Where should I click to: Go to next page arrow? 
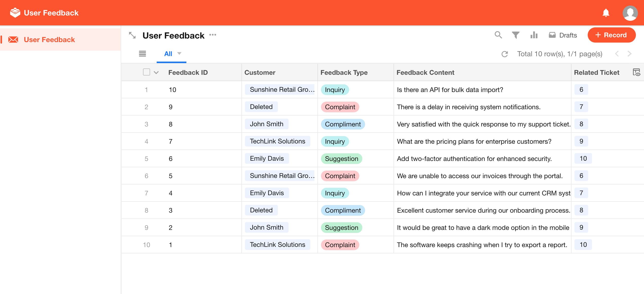click(629, 54)
